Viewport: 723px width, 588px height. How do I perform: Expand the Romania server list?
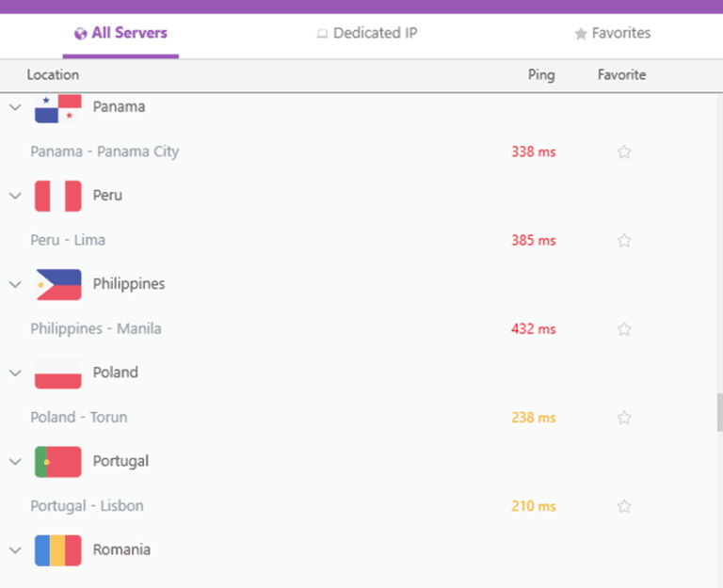click(x=15, y=549)
